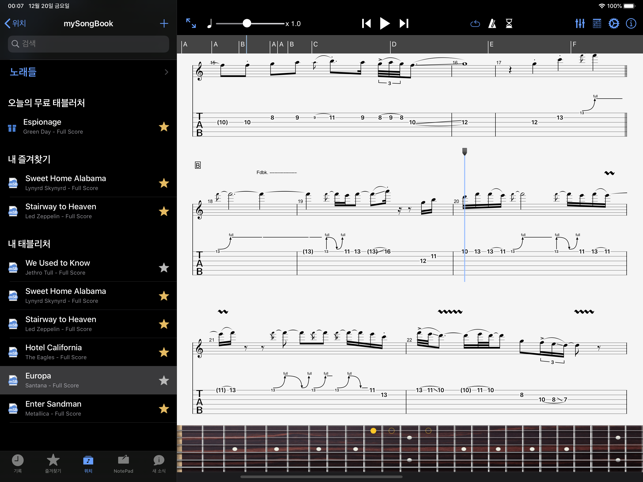Viewport: 643px width, 482px height.
Task: Open Enter Sandman by Metallica
Action: 88,409
